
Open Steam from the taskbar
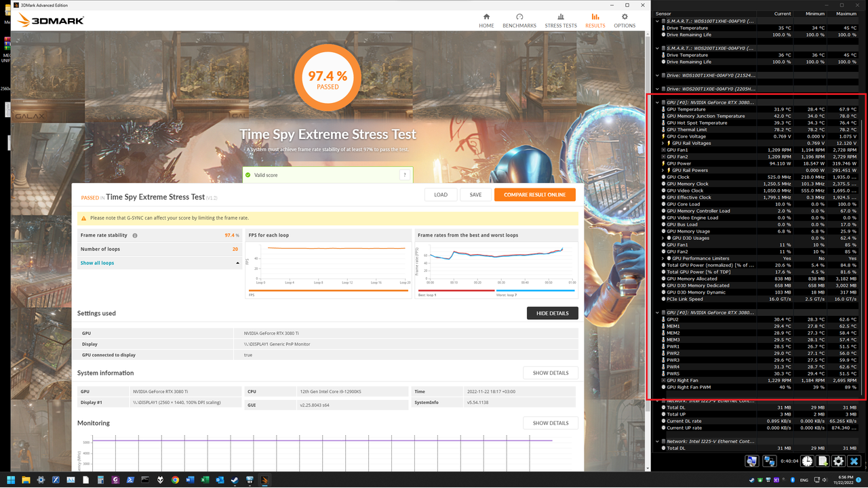(x=235, y=480)
